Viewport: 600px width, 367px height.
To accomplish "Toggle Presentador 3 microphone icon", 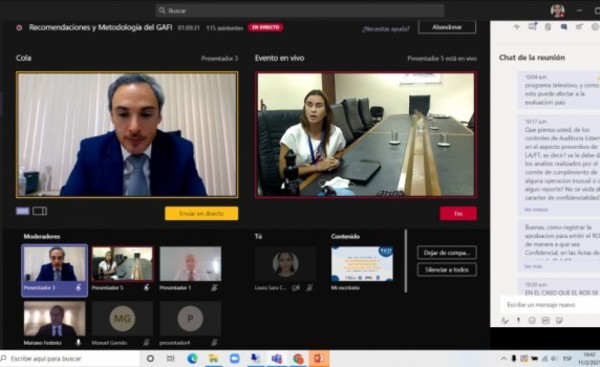I will click(79, 287).
